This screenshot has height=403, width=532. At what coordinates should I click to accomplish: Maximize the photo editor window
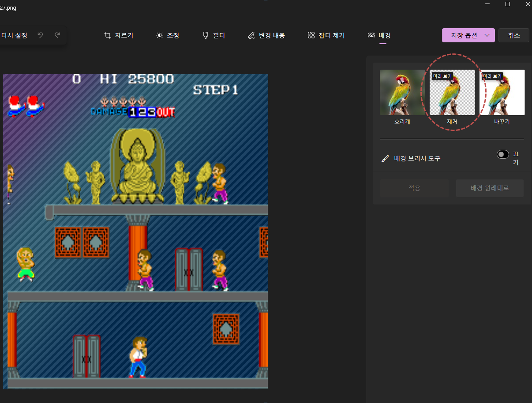(x=508, y=4)
